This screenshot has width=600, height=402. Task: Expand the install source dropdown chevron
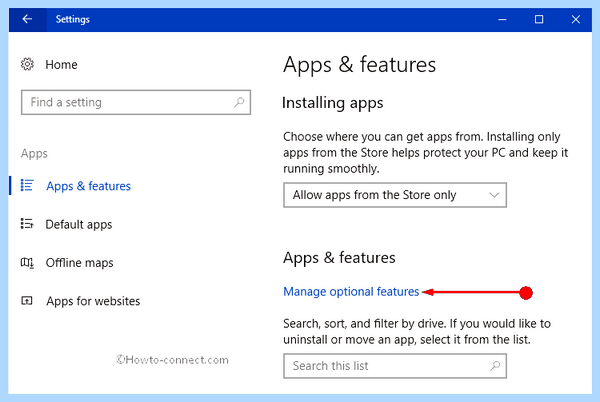(494, 195)
